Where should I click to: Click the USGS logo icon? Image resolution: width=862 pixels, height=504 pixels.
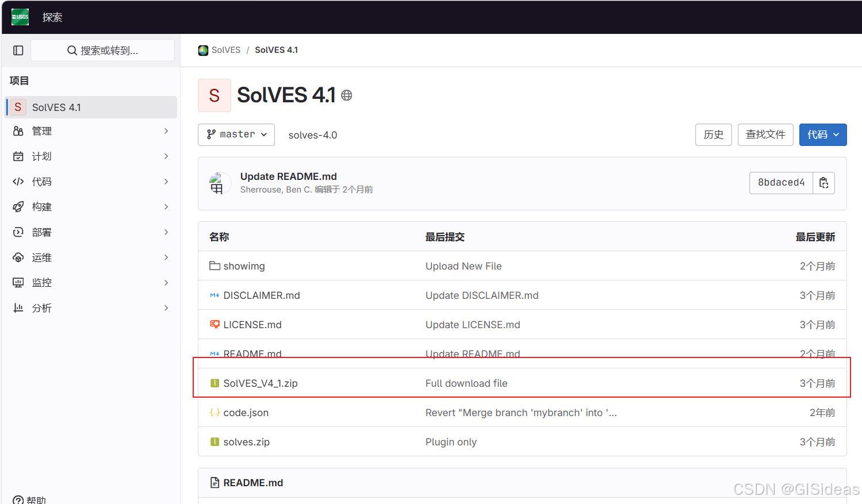tap(20, 17)
